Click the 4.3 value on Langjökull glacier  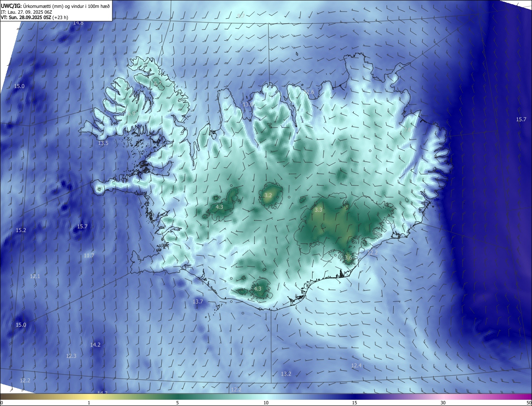pyautogui.click(x=219, y=207)
